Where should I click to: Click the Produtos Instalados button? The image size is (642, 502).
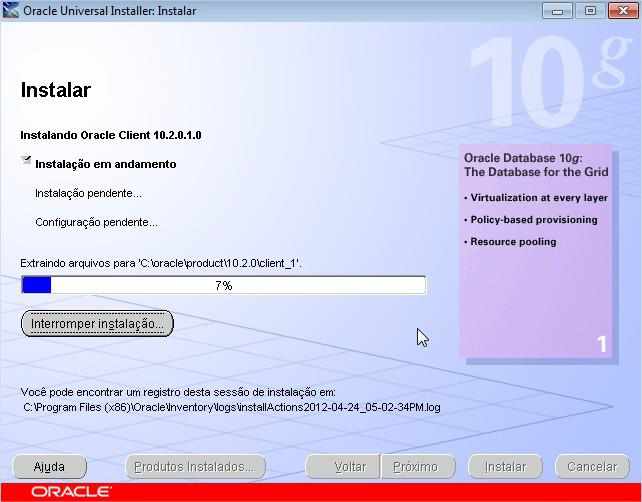point(195,467)
